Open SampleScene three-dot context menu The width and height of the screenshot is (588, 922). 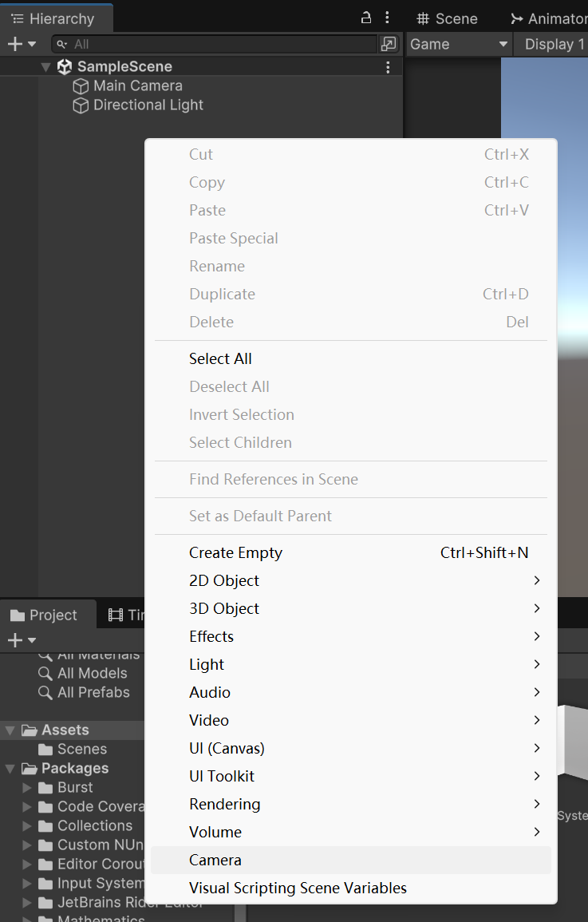388,67
